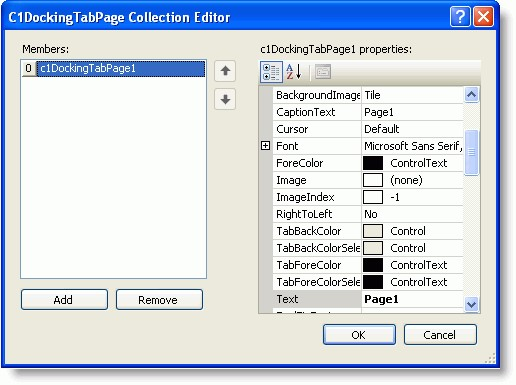The width and height of the screenshot is (516, 385).
Task: Sort properties alphabetically with A-Z icon
Action: tap(294, 72)
